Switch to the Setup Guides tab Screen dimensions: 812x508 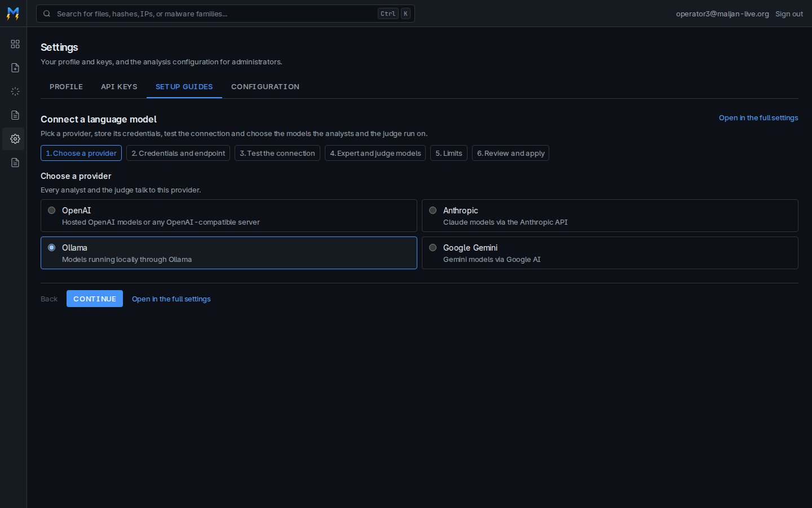tap(184, 87)
